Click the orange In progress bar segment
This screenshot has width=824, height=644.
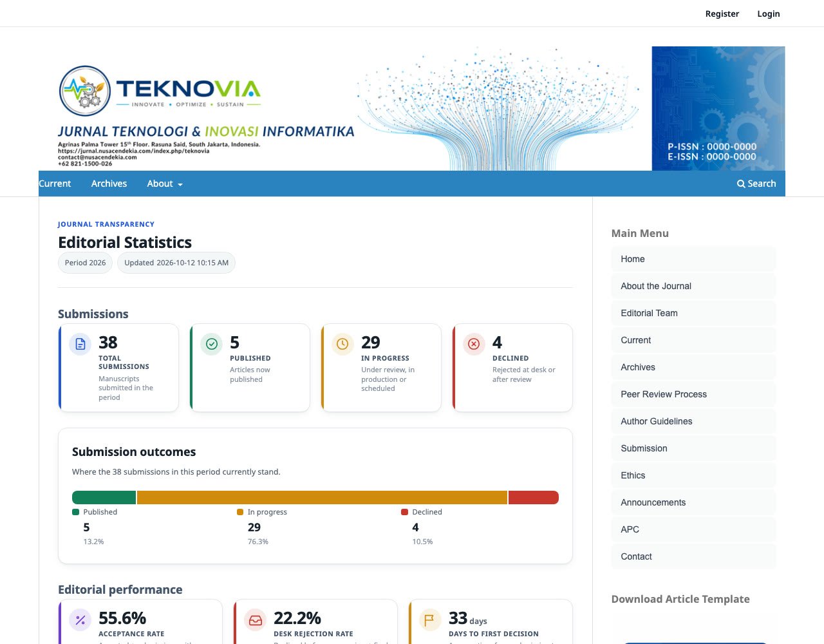tap(322, 497)
